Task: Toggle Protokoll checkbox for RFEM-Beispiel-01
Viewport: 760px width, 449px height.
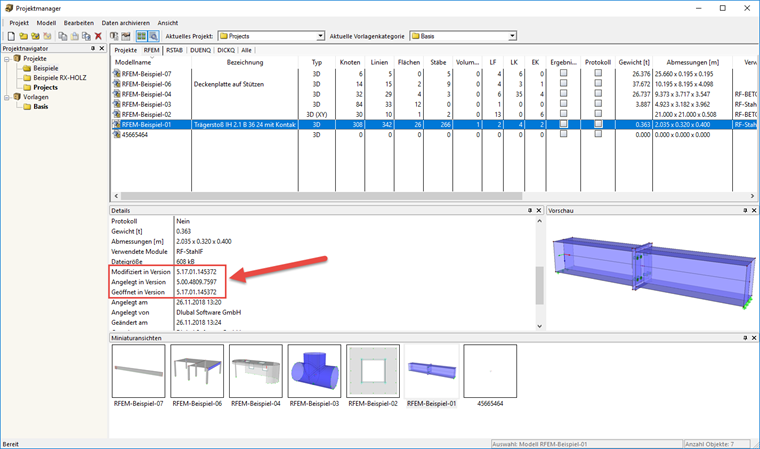Action: (598, 124)
